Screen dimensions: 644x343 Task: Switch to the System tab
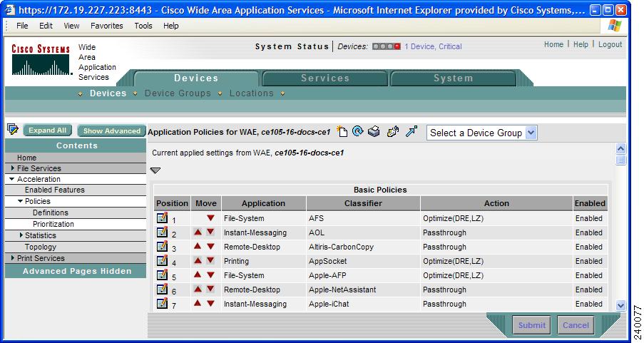453,78
